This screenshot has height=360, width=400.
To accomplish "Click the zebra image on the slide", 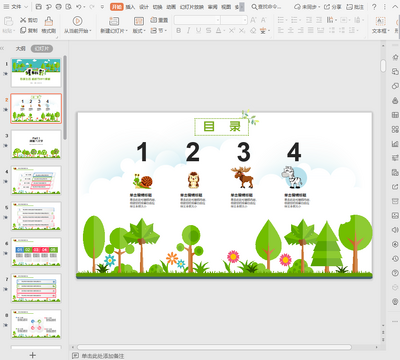I will (293, 178).
